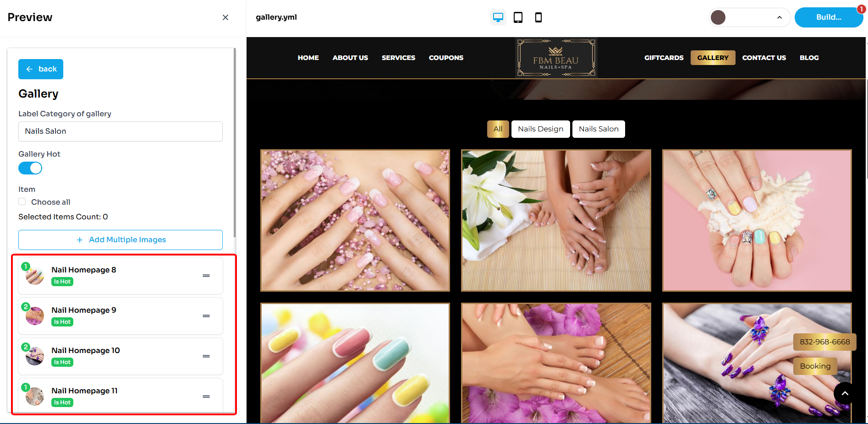
Task: Click the back button
Action: [41, 69]
